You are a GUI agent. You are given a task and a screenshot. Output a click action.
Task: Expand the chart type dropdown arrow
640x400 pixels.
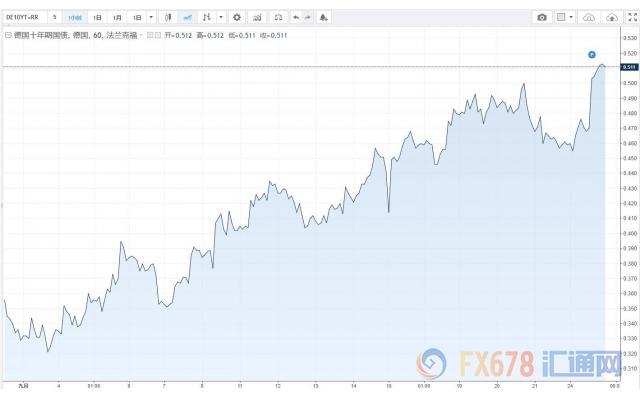(x=219, y=17)
